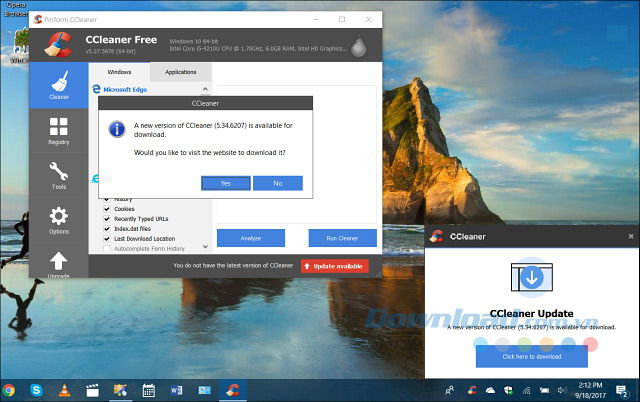This screenshot has height=402, width=640.
Task: Uncheck Last Download Location checkbox
Action: point(107,239)
